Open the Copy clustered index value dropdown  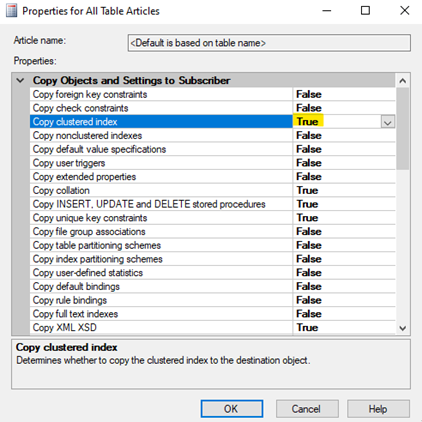(388, 122)
